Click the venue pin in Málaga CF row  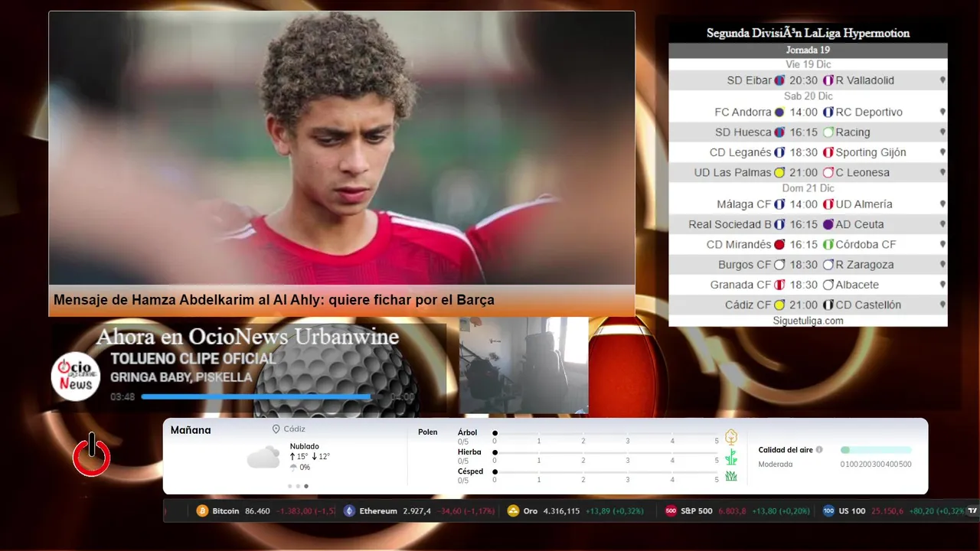[942, 204]
